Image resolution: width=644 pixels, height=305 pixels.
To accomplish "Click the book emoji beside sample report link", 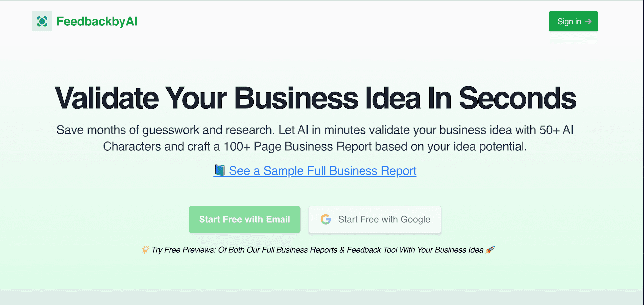I will click(219, 171).
